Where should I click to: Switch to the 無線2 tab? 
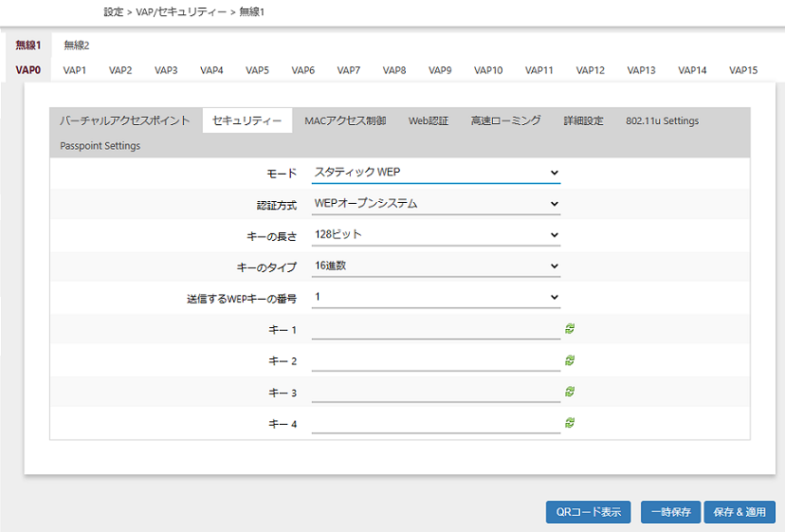[x=76, y=45]
